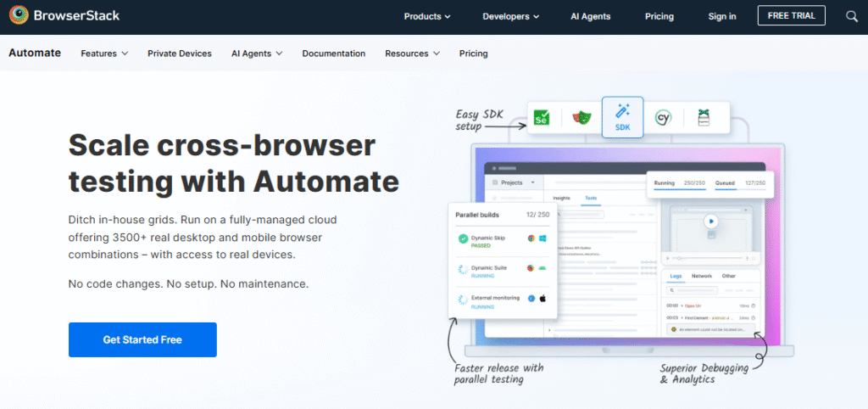Click the search field in the Logs panel
This screenshot has height=409, width=868.
(x=692, y=290)
